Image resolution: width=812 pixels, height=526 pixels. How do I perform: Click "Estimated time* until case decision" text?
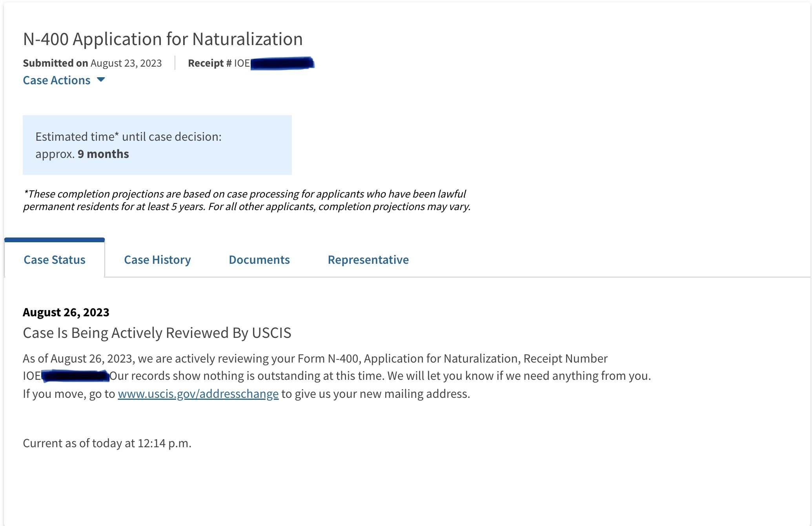click(128, 137)
